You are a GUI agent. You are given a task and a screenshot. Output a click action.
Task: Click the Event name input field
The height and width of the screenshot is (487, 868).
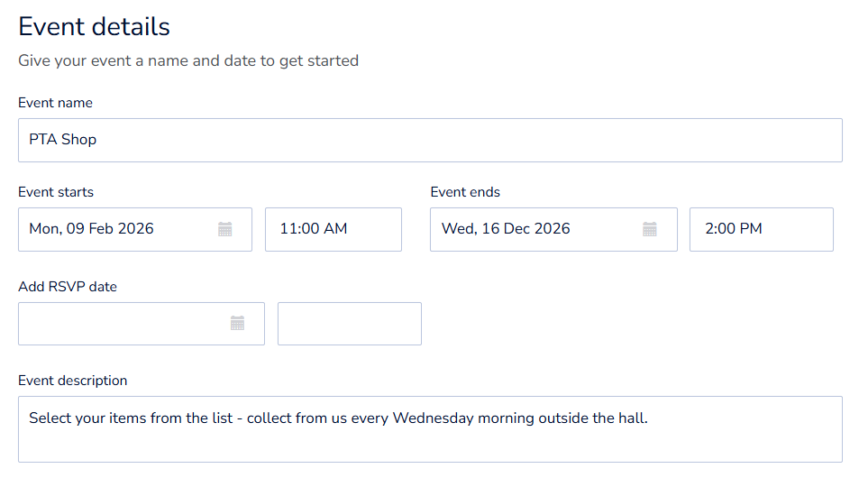coord(430,140)
